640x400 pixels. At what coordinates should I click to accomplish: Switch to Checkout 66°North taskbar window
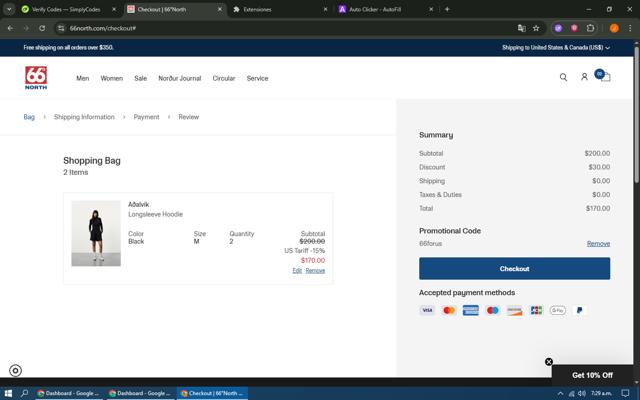(212, 393)
